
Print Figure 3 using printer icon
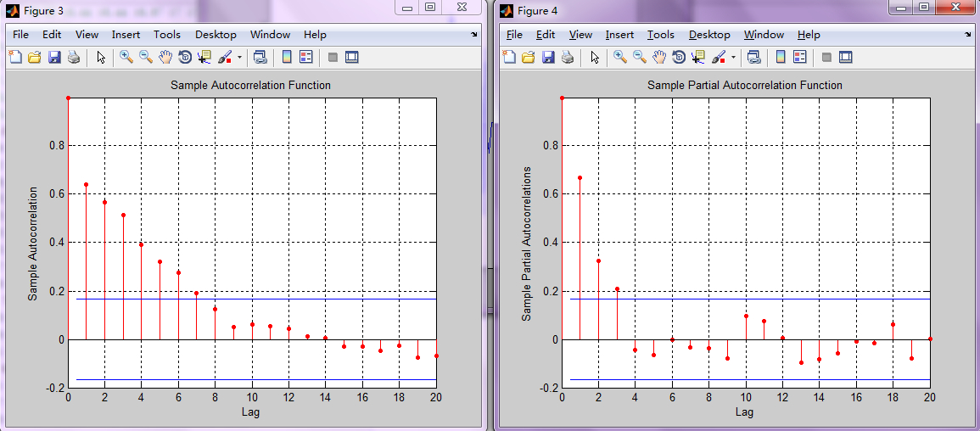point(74,58)
